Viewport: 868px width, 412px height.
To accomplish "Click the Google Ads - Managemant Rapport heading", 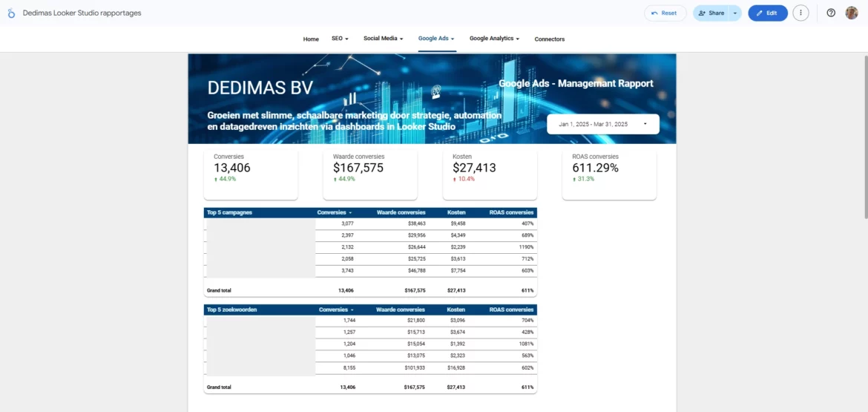I will coord(576,84).
